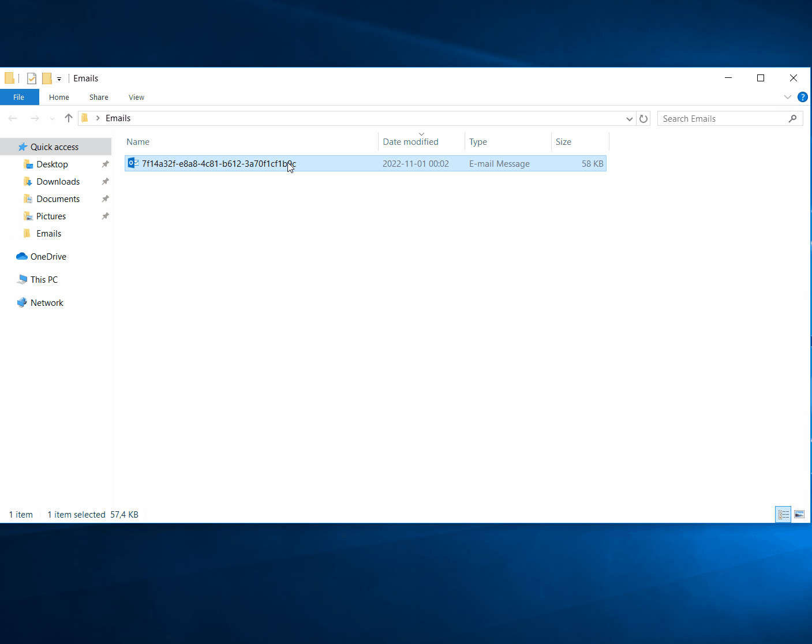Maximize the Emails window
This screenshot has height=644, width=812.
761,78
